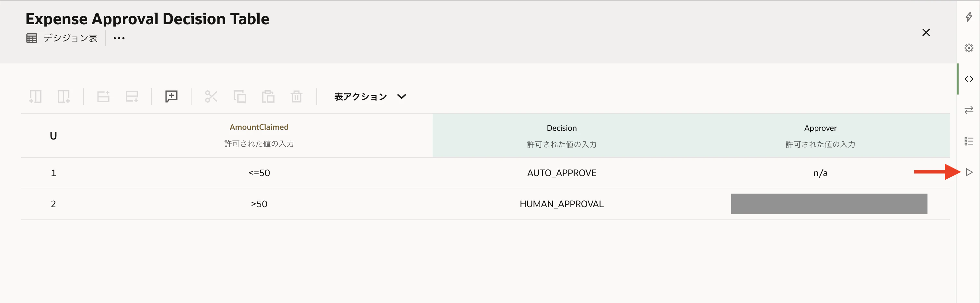Screen dimensions: 980x303
Task: Click the >50 condition cell
Action: (x=259, y=204)
